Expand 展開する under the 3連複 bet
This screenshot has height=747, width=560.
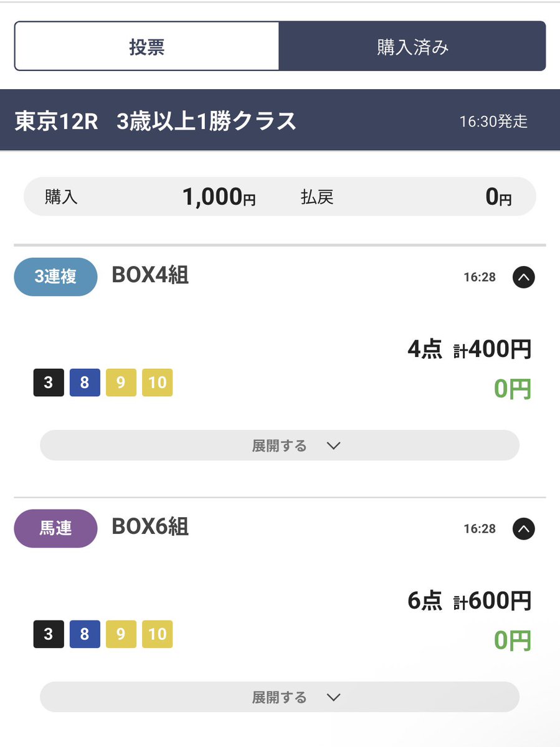tap(280, 445)
